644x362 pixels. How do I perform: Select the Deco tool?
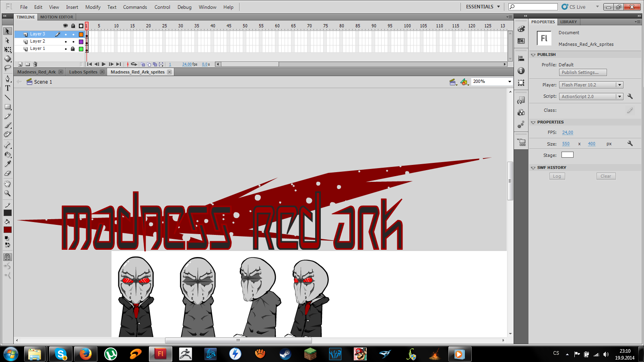point(7,134)
